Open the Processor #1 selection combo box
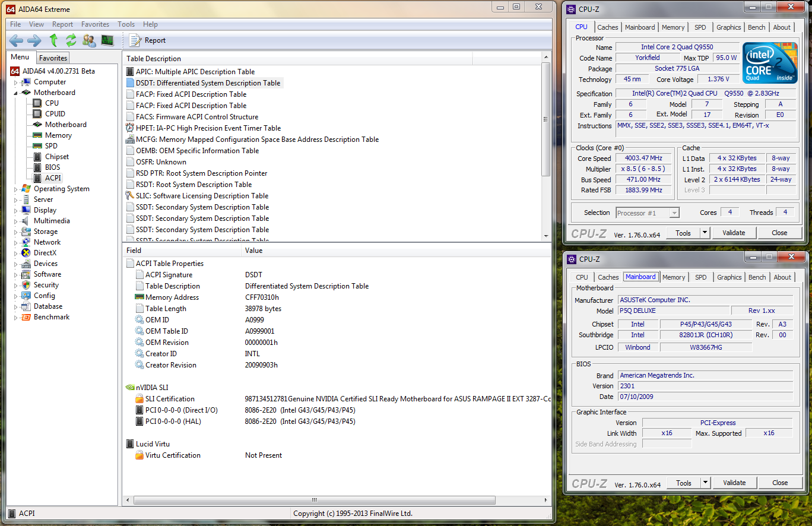Viewport: 812px width, 526px height. click(647, 213)
